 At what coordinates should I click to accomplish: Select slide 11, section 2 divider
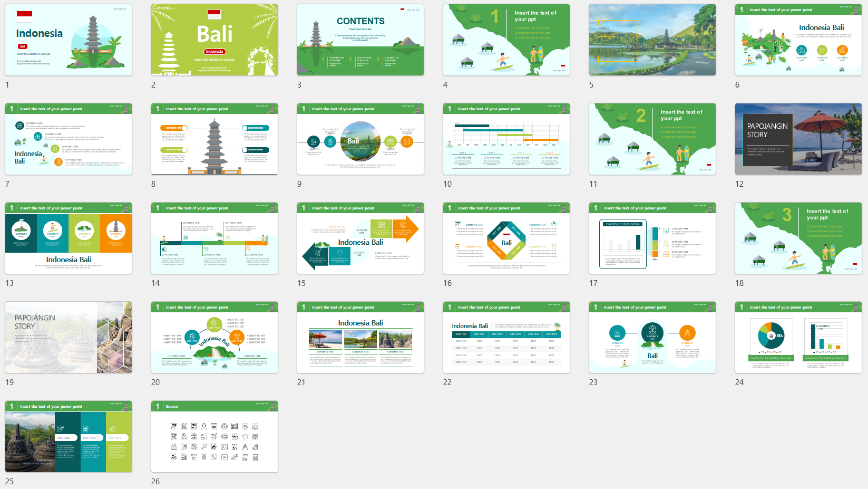(652, 139)
